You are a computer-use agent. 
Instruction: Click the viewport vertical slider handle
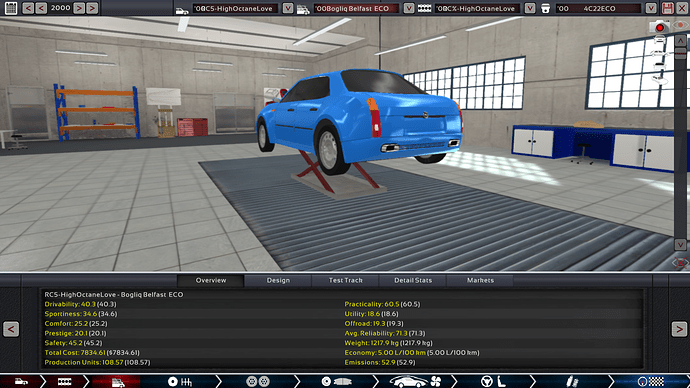(x=680, y=53)
